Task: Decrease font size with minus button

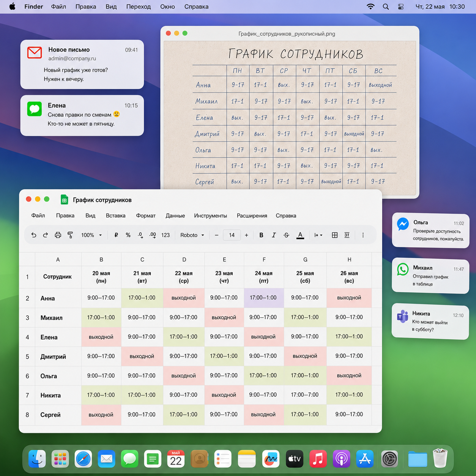Action: 216,235
